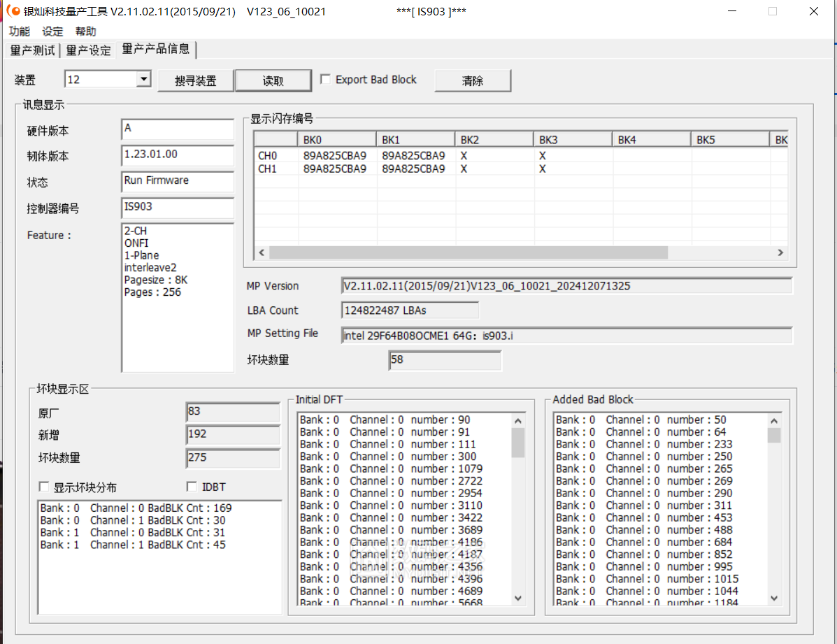The height and width of the screenshot is (644, 837).
Task: Toggle the 显示坏块分布 checkbox
Action: pyautogui.click(x=44, y=487)
